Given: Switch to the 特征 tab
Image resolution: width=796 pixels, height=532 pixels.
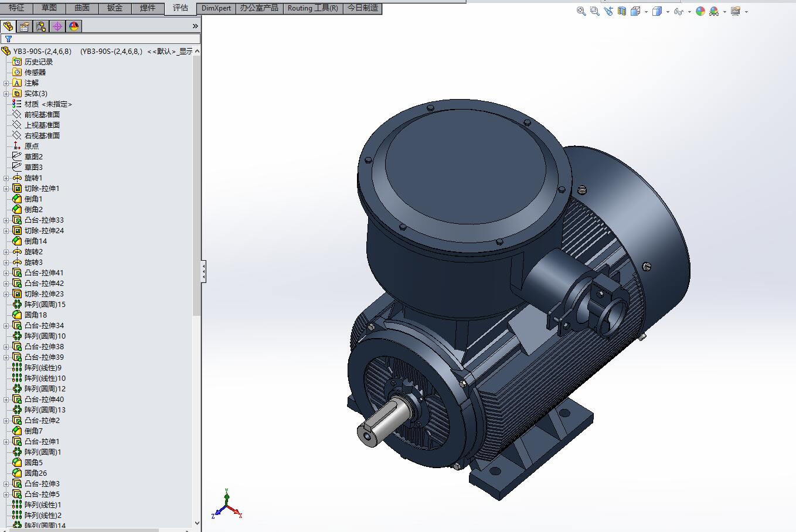Looking at the screenshot, I should 16,8.
